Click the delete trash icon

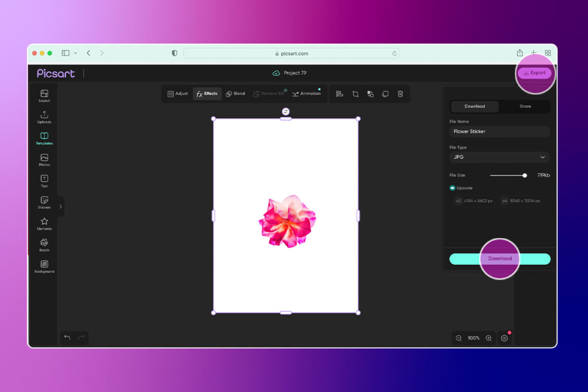(x=400, y=94)
